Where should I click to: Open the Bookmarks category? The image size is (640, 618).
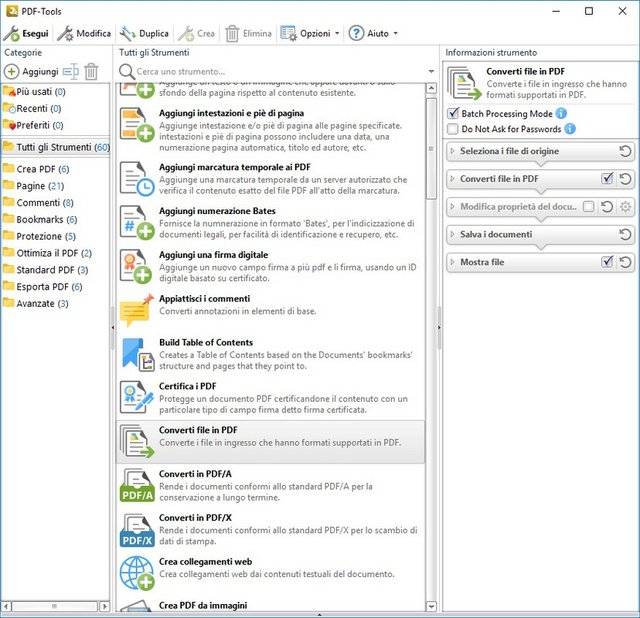click(x=40, y=219)
